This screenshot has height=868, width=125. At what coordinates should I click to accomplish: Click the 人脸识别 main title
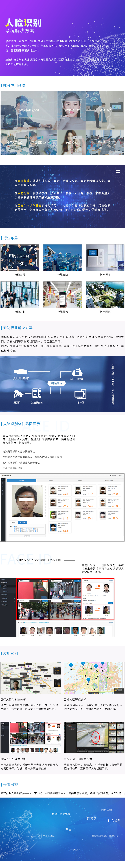pos(24,23)
